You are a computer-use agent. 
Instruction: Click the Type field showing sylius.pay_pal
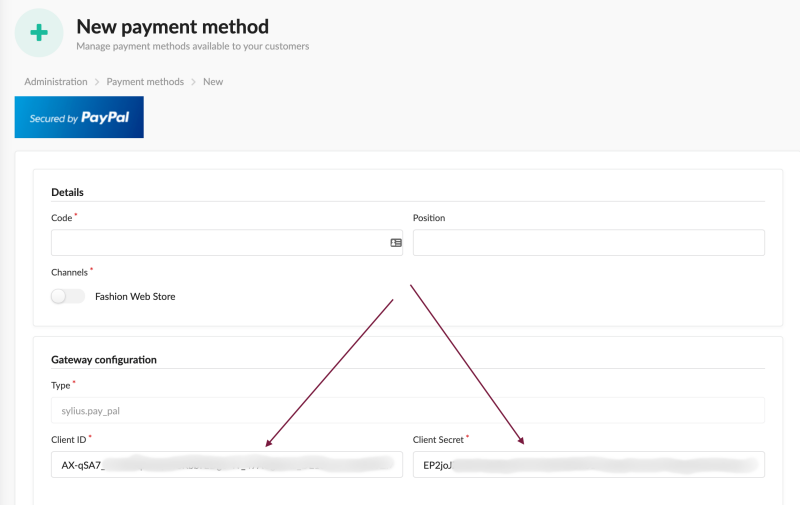click(407, 410)
